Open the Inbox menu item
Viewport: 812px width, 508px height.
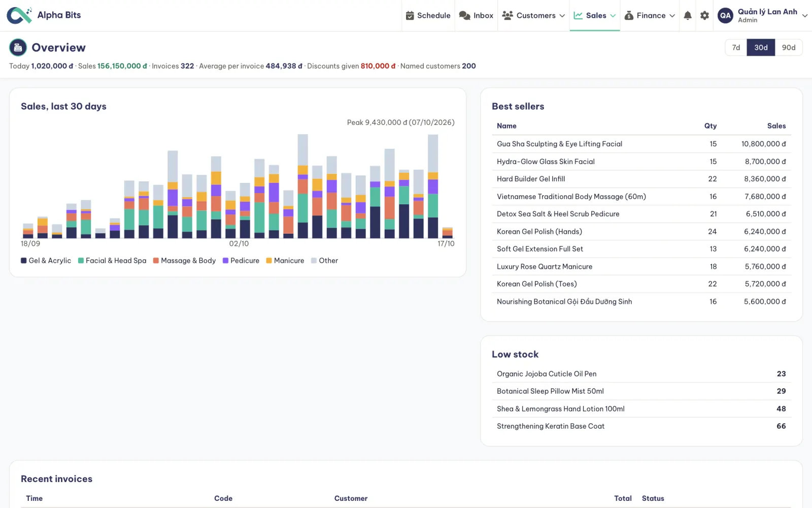(x=476, y=16)
